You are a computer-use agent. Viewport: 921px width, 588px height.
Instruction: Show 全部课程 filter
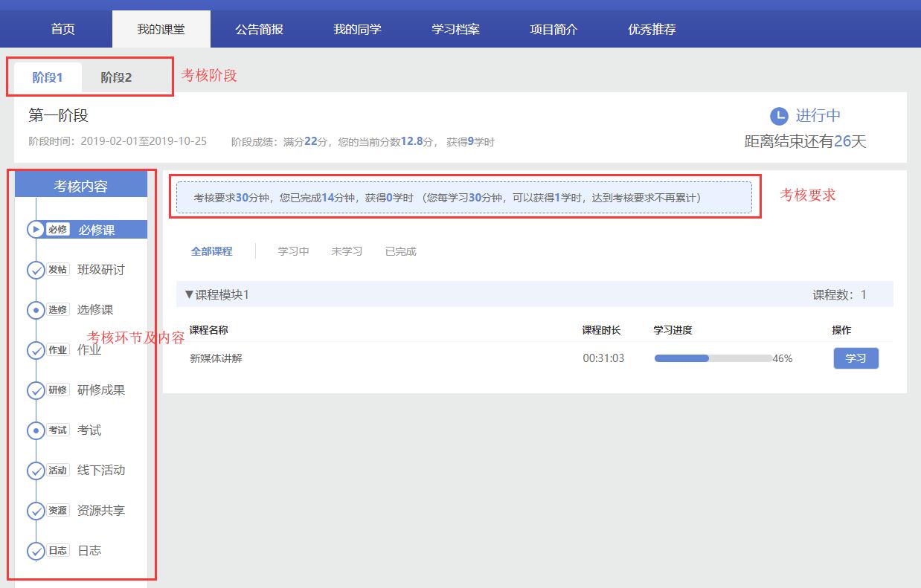point(212,251)
